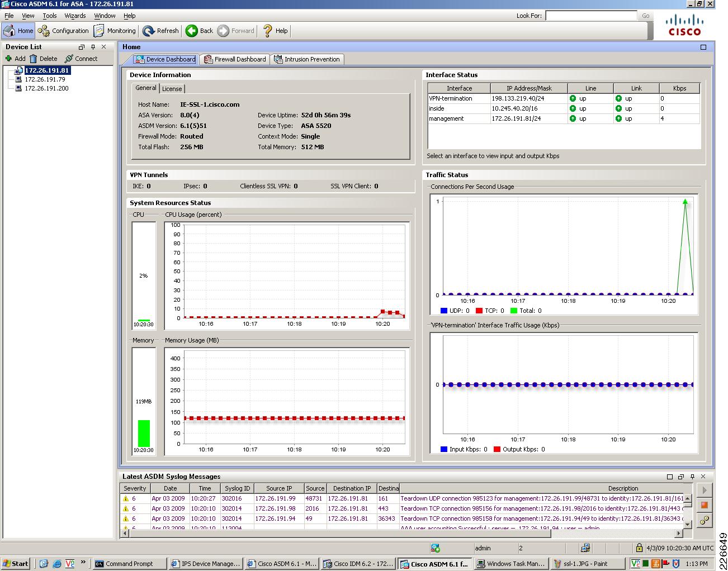728x571 pixels.
Task: Select syslog row with ID 302016
Action: click(x=401, y=498)
